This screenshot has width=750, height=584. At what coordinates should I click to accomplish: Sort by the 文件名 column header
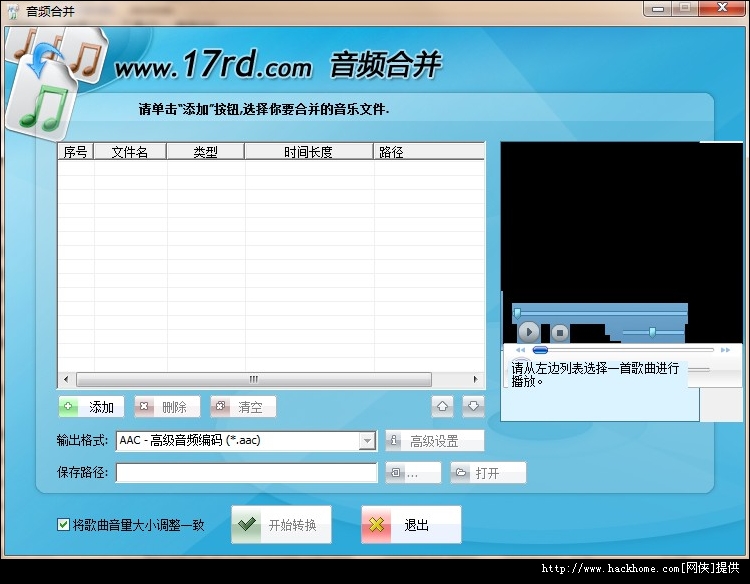coord(130,152)
